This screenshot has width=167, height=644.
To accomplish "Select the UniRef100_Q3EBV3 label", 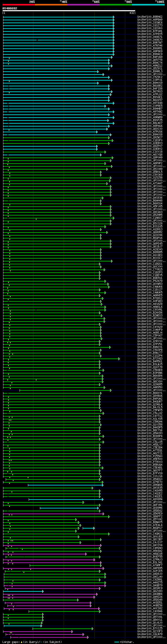I will tap(150, 143).
